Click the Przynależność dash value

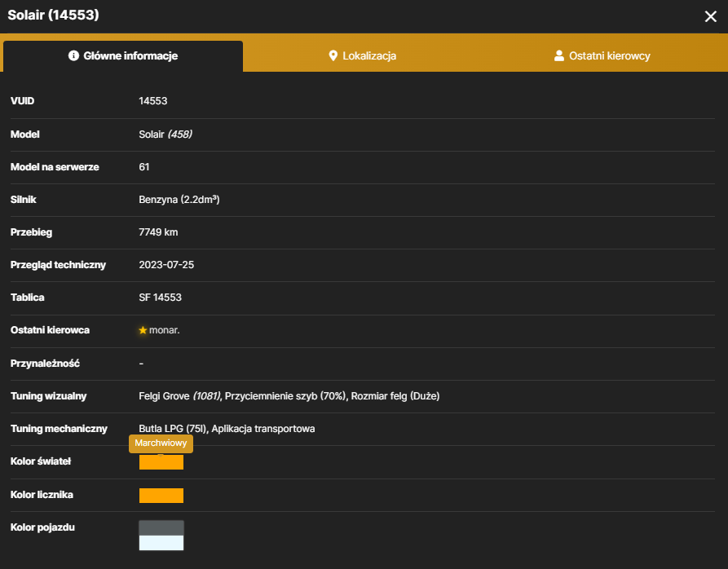(141, 364)
